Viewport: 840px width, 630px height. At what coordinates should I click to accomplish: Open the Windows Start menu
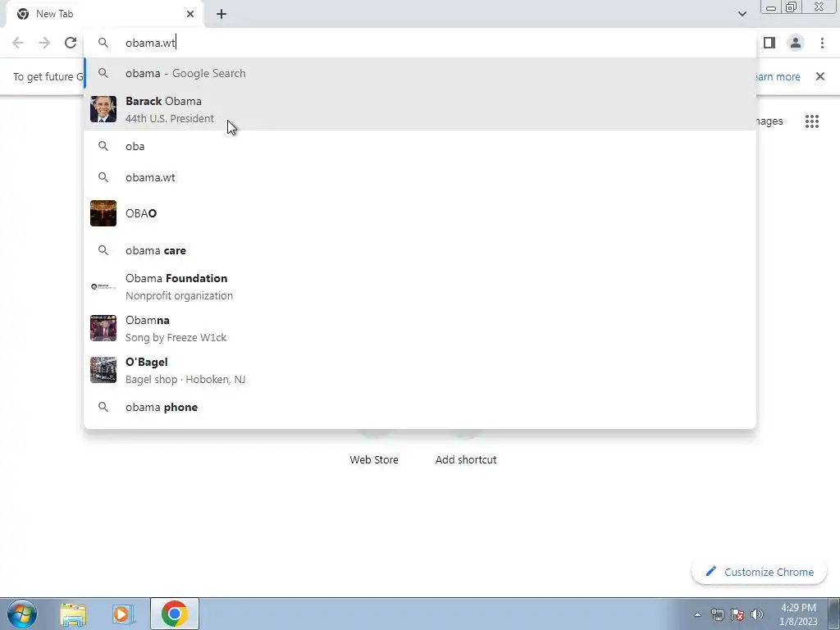click(x=22, y=614)
